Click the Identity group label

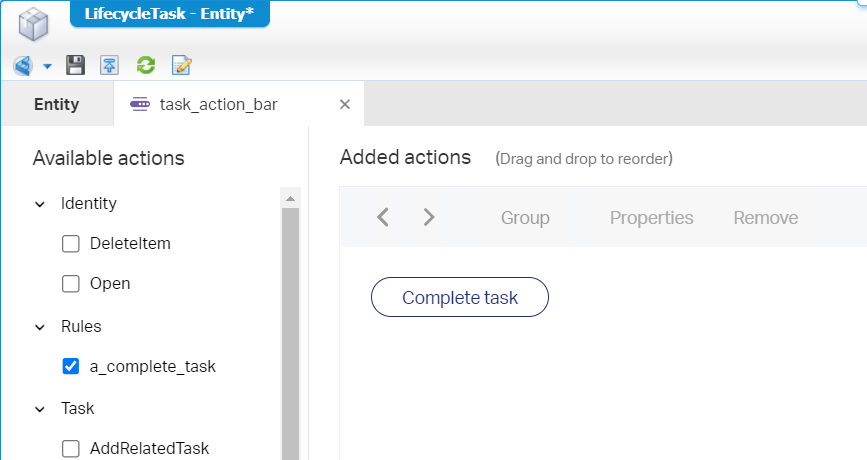[89, 203]
